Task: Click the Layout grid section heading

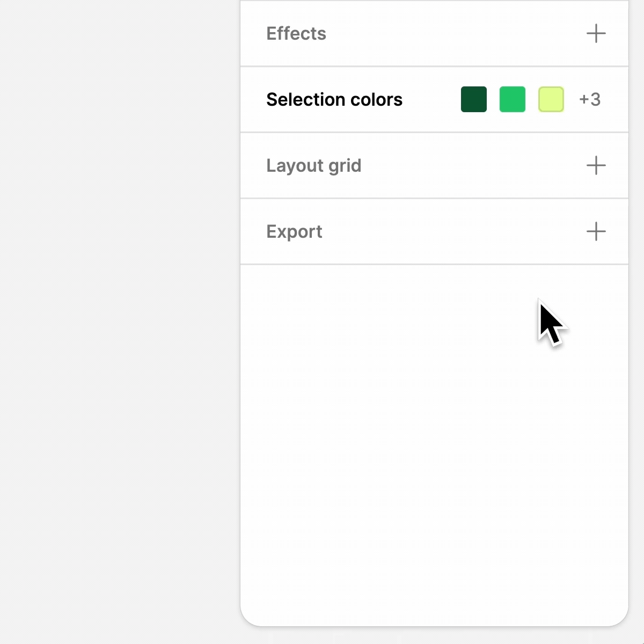Action: coord(314,165)
